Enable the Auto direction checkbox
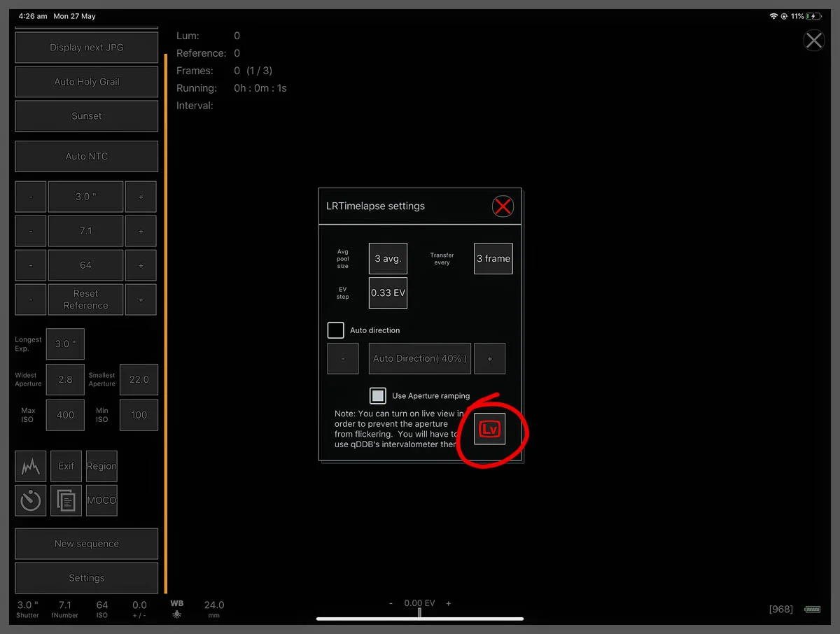The width and height of the screenshot is (840, 634). 336,330
